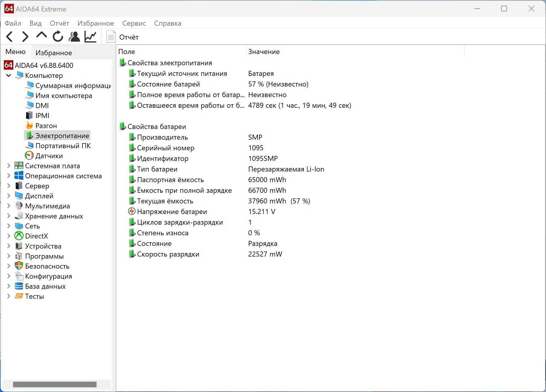This screenshot has width=546, height=392.
Task: Expand the База данных node
Action: (x=9, y=286)
